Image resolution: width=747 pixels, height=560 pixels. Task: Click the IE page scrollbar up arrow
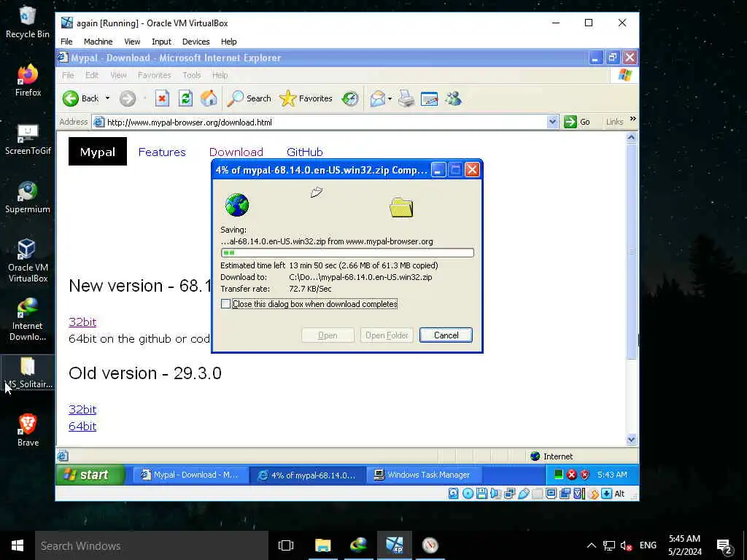(x=631, y=138)
